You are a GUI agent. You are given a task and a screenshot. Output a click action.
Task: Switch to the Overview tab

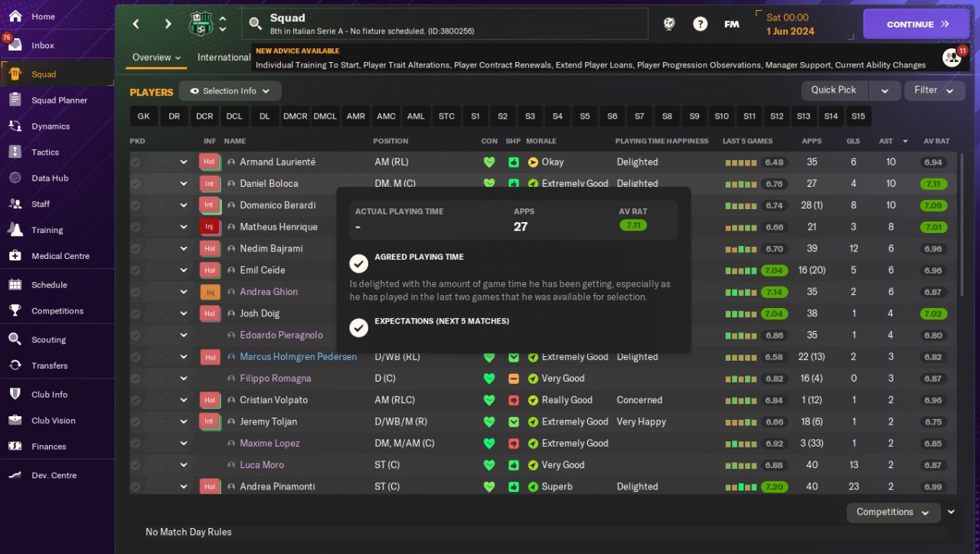(156, 57)
